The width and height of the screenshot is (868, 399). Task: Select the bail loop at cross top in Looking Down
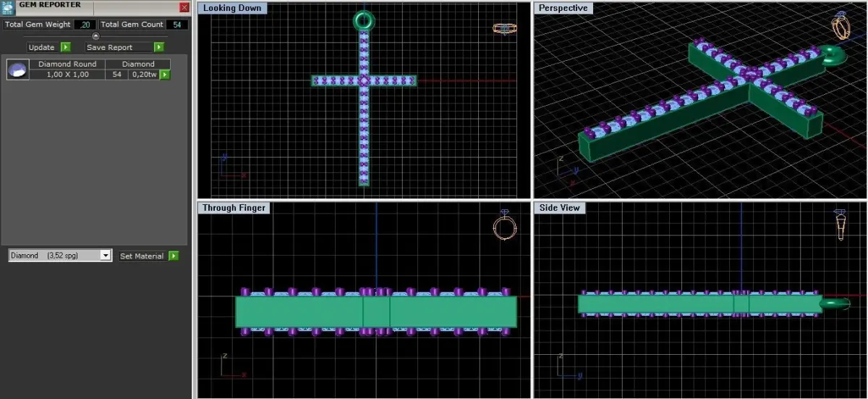pos(364,21)
